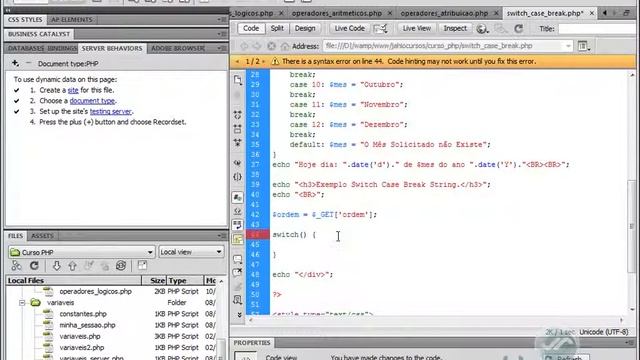Open Live View options icon beside Live Code
This screenshot has height=360, width=640.
pos(380,29)
